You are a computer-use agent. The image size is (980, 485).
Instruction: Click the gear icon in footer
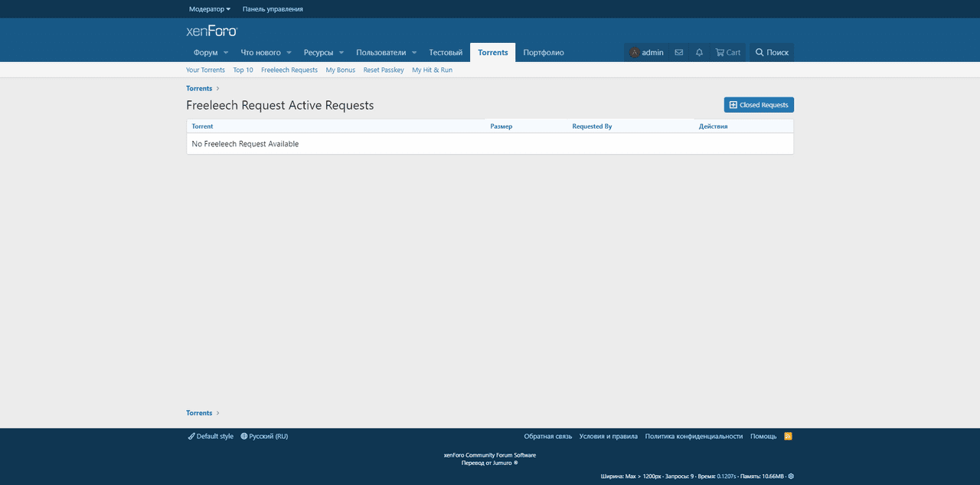[x=791, y=476]
